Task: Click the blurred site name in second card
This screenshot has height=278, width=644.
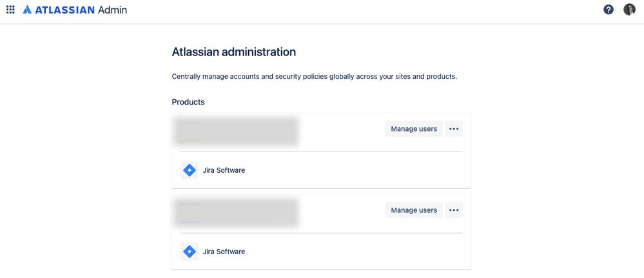Action: [236, 212]
